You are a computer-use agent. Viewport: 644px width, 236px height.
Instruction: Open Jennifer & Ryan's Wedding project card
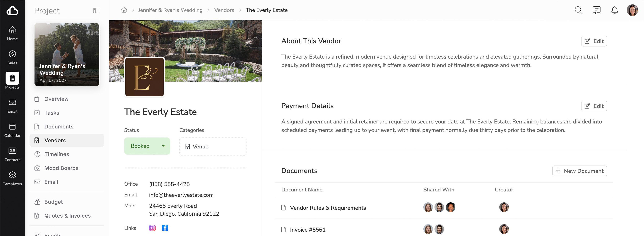(67, 54)
